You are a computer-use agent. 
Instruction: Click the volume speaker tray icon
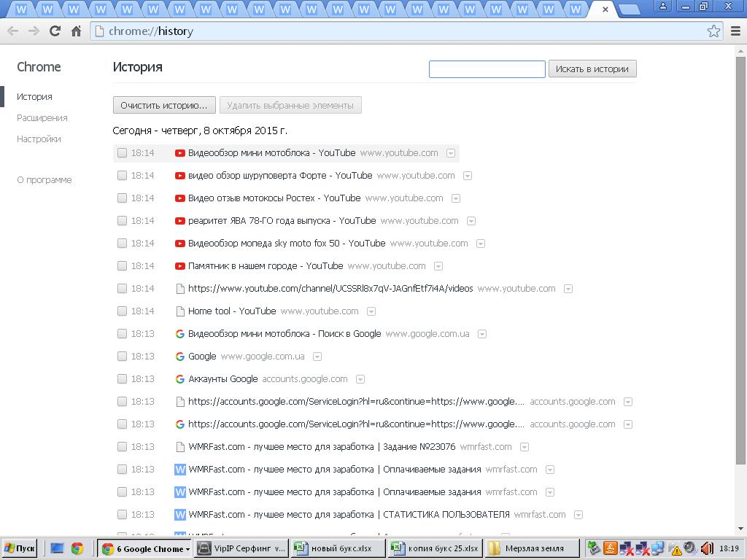point(706,548)
